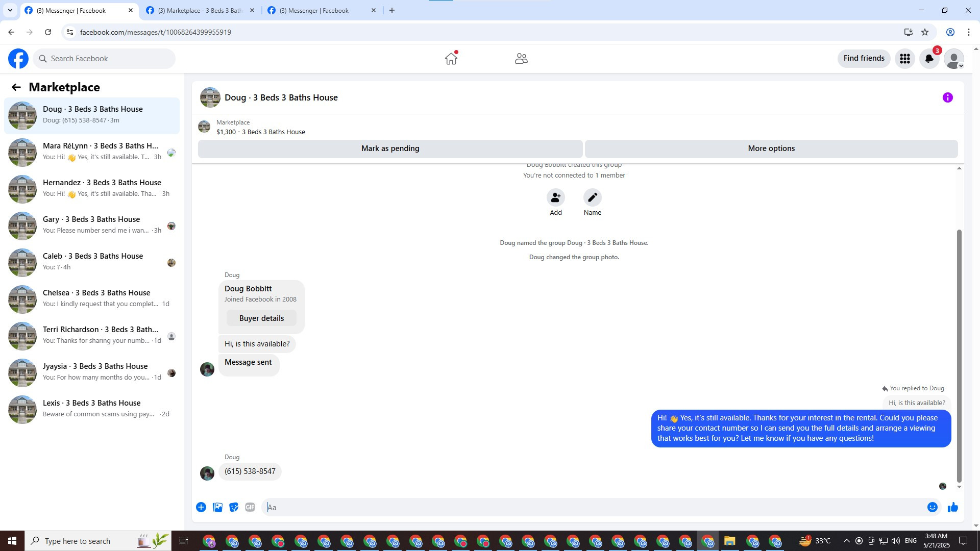Click the browser address bar URL
Screen dimensions: 980x551
coord(156,32)
